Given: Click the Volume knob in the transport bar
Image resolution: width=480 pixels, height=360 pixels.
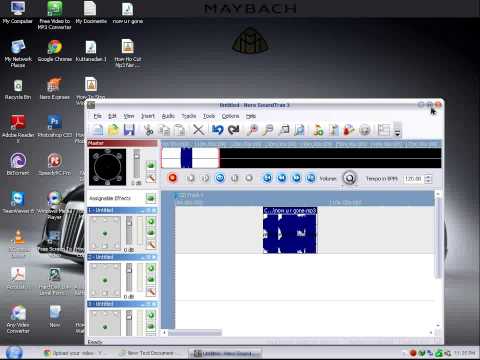Looking at the screenshot, I should [x=349, y=178].
